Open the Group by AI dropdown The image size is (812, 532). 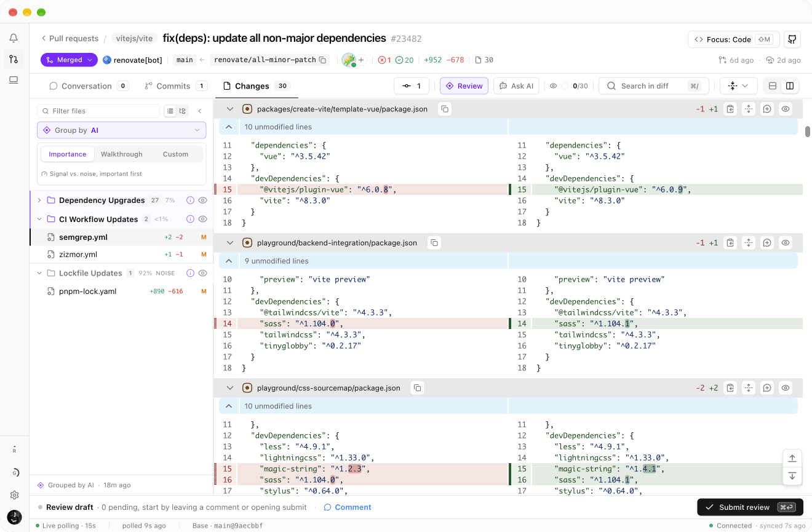121,130
